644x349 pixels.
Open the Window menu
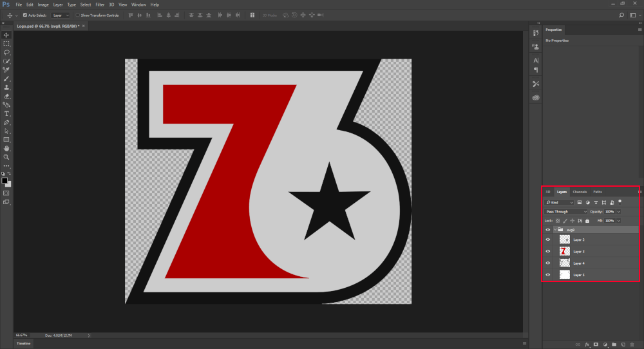click(x=139, y=5)
